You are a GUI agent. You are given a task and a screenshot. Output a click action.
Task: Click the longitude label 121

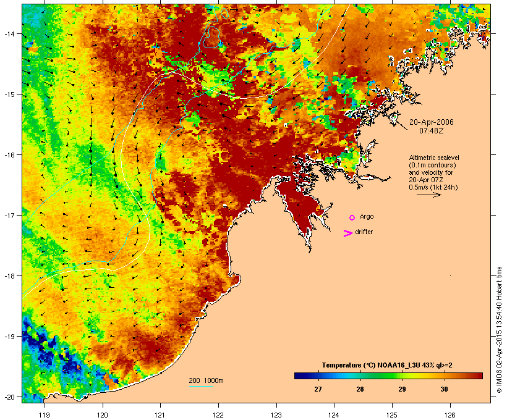click(160, 415)
